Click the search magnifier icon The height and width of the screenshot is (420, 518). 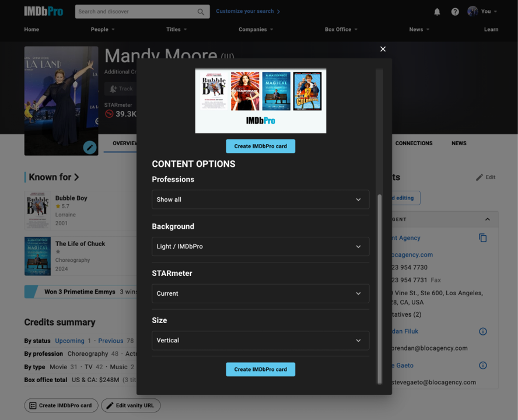click(201, 12)
